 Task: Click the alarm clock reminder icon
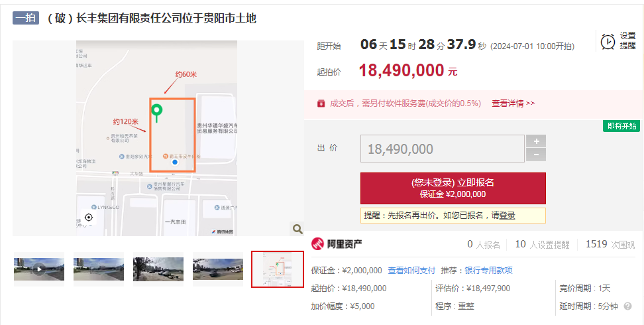(608, 41)
